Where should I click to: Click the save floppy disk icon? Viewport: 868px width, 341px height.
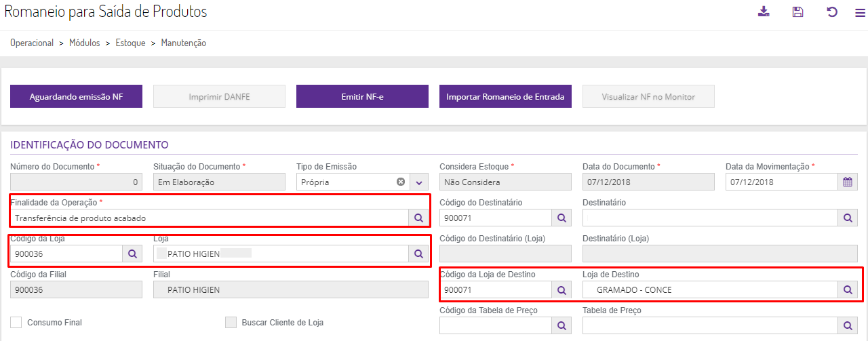(798, 12)
